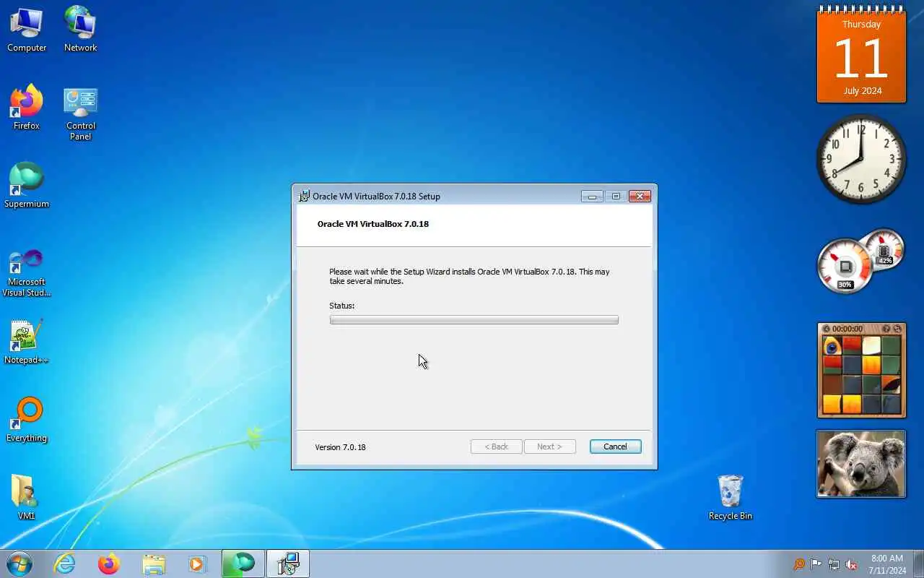Screen dimensions: 924x578
Task: Select the Control Panel desktop icon
Action: (80, 113)
